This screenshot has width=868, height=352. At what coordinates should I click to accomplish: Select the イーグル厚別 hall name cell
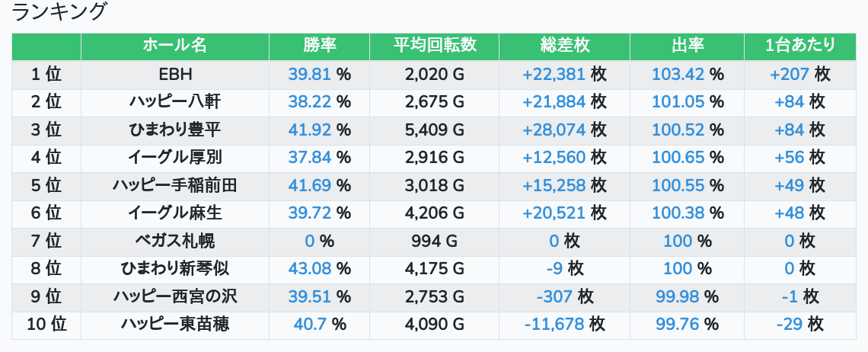coord(174,158)
